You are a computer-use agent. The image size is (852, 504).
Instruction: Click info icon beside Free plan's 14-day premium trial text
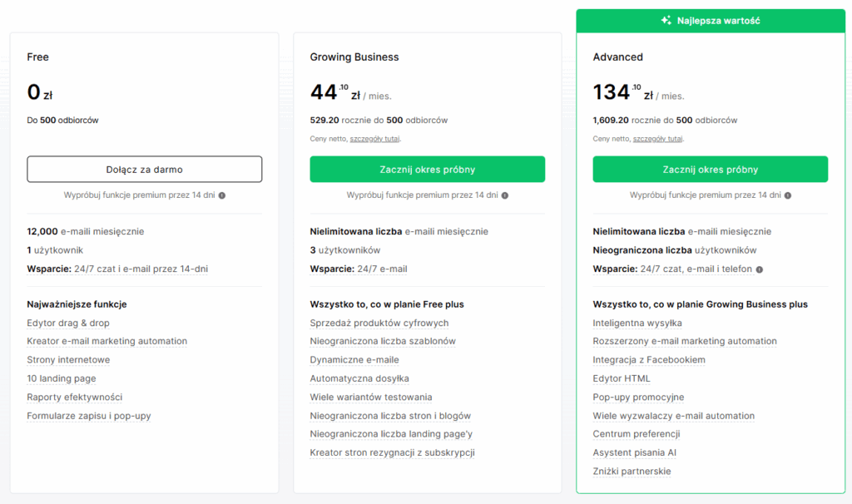pyautogui.click(x=222, y=195)
